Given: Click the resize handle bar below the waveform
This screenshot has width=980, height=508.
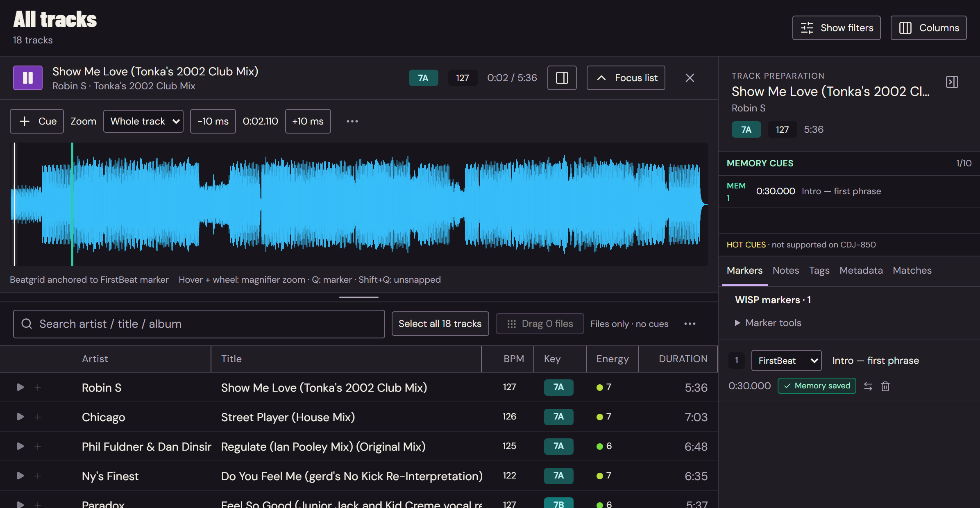Looking at the screenshot, I should [359, 297].
